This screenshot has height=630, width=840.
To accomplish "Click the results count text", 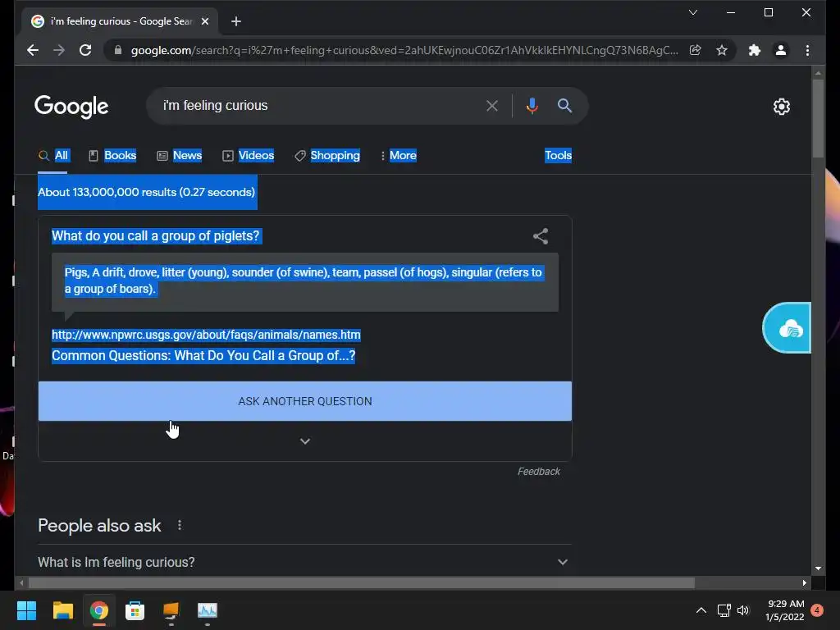I will coord(147,192).
